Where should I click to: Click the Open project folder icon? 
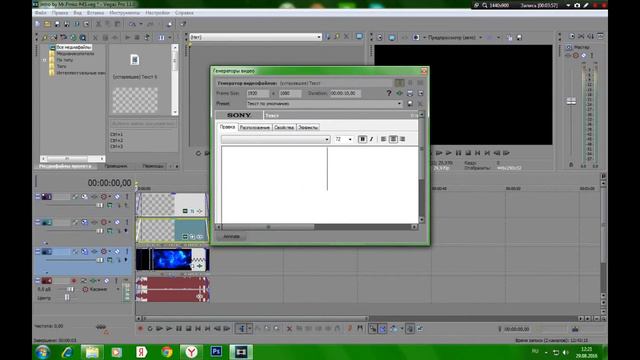[47, 24]
